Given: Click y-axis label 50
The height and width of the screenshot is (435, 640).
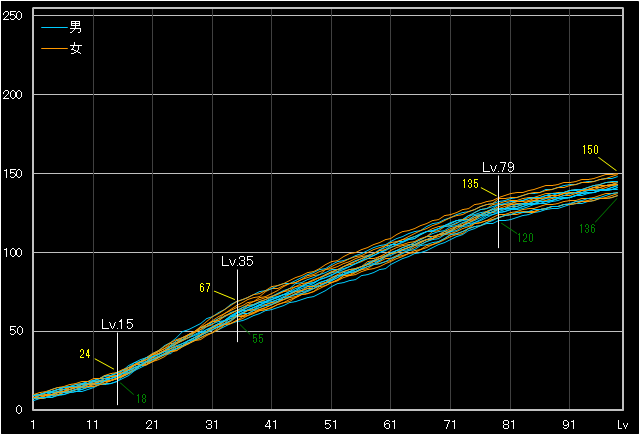Looking at the screenshot, I should pyautogui.click(x=16, y=331).
